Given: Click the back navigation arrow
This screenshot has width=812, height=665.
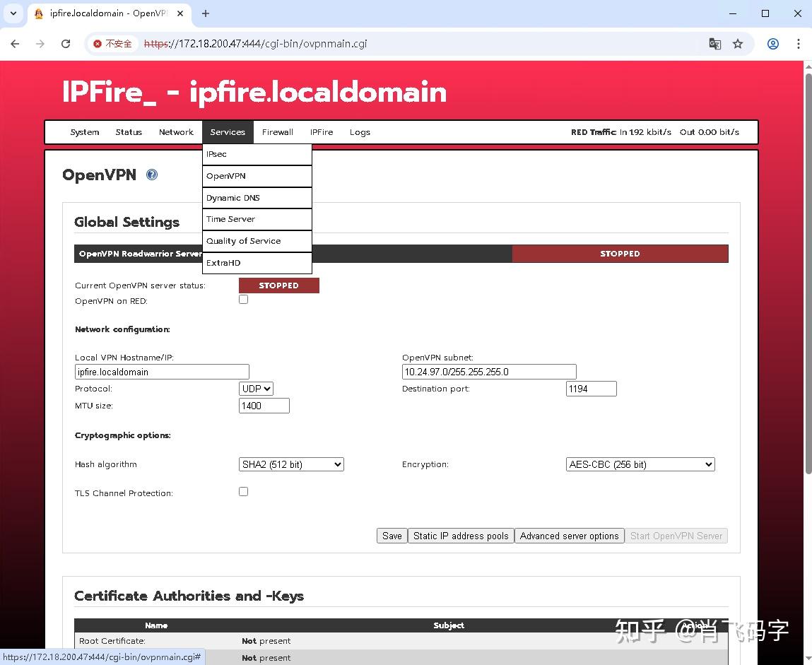Looking at the screenshot, I should pyautogui.click(x=15, y=44).
